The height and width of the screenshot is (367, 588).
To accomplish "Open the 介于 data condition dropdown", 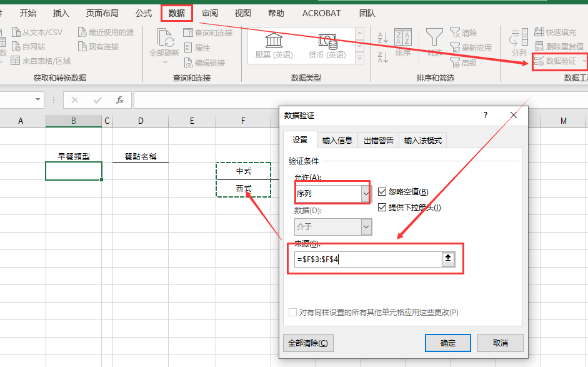I will point(367,228).
